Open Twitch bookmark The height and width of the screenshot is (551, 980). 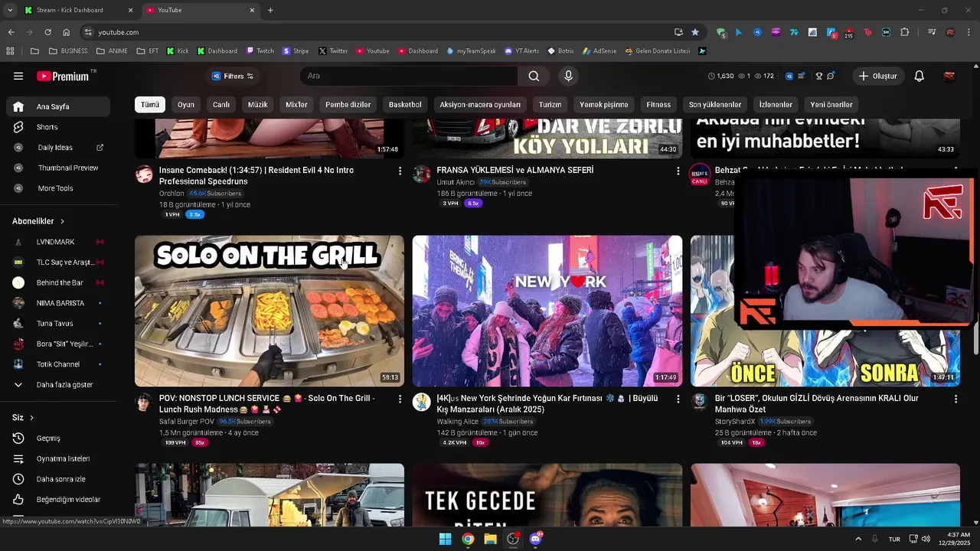point(260,51)
